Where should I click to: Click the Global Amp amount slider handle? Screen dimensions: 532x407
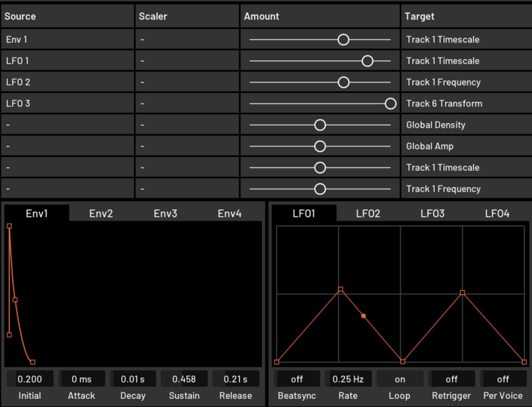pyautogui.click(x=320, y=146)
